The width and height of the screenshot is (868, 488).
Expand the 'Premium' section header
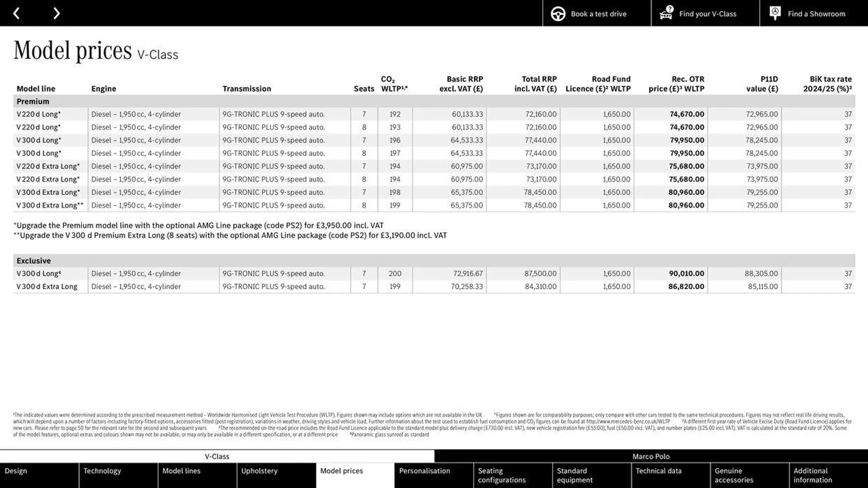coord(33,101)
